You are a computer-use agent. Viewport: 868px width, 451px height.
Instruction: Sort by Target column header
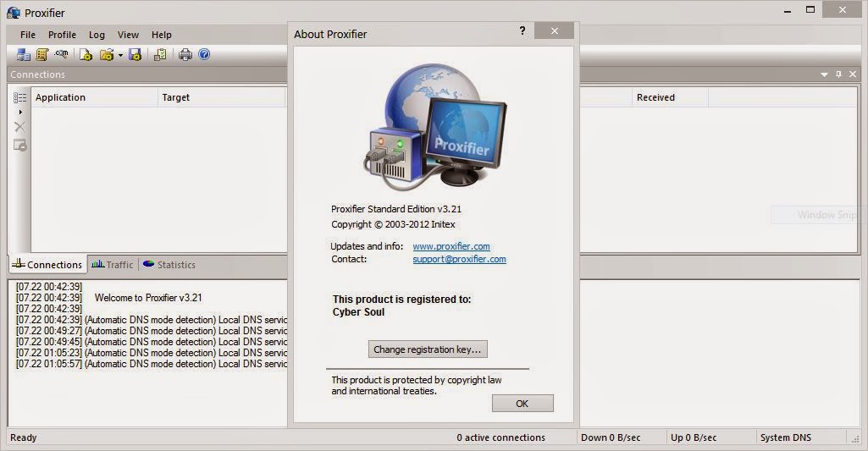[x=221, y=97]
